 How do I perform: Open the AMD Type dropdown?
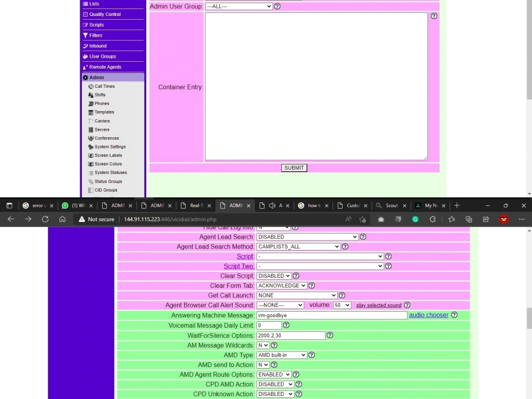coord(281,355)
